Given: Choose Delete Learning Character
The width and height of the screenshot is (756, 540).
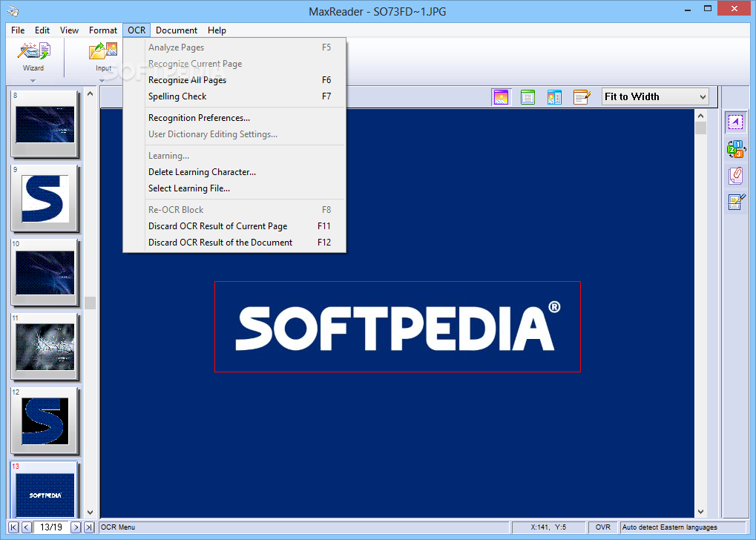Looking at the screenshot, I should [234, 172].
